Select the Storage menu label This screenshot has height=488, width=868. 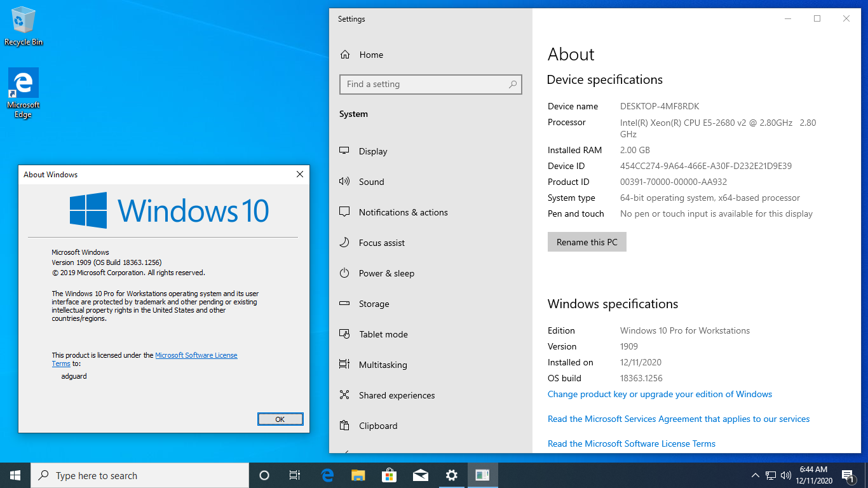374,304
